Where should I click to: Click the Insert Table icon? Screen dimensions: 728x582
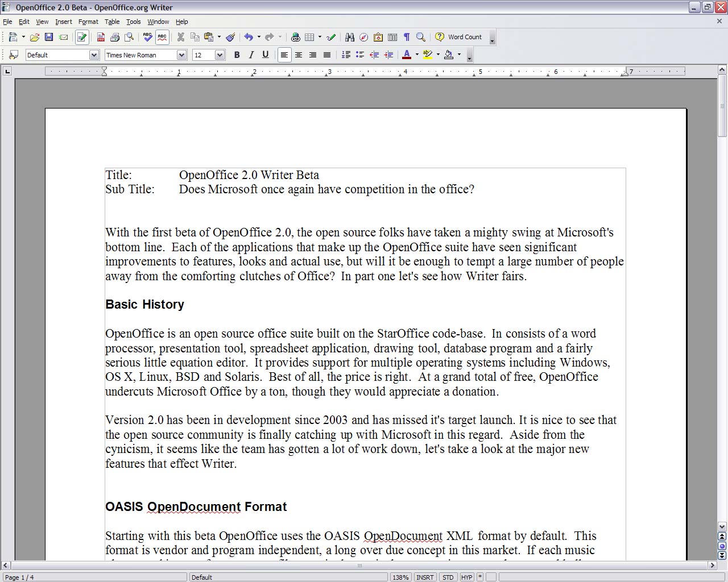(309, 37)
